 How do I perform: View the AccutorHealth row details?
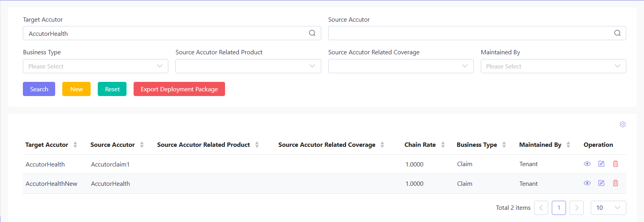pyautogui.click(x=587, y=164)
